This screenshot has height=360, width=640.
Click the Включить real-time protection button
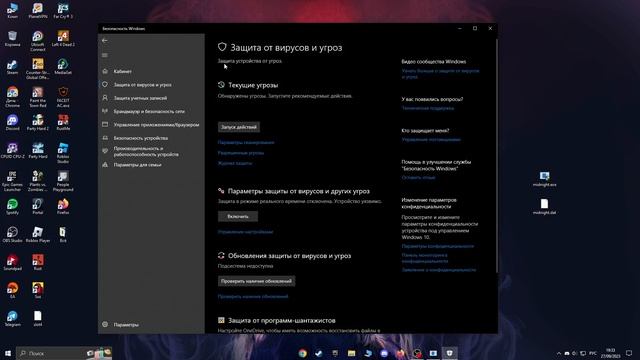tap(238, 216)
